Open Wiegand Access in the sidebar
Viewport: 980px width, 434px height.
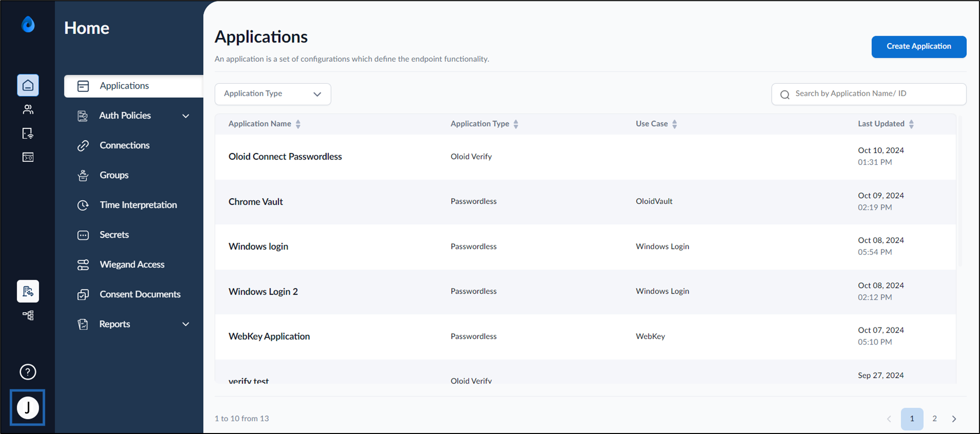(x=132, y=265)
